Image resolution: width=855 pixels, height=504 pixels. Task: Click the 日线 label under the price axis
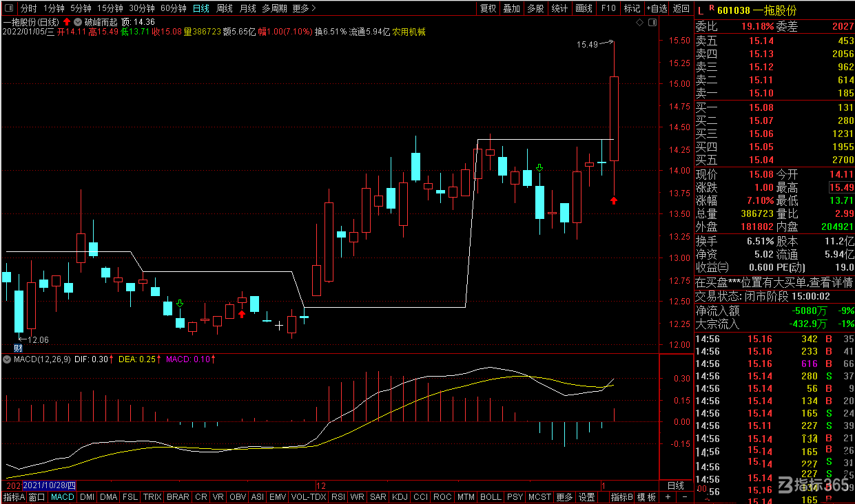(676, 485)
